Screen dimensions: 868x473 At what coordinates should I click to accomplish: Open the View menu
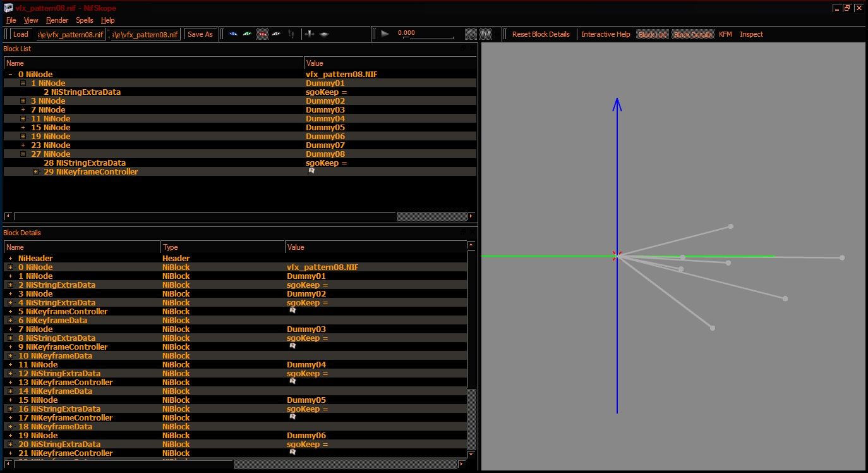(x=31, y=20)
